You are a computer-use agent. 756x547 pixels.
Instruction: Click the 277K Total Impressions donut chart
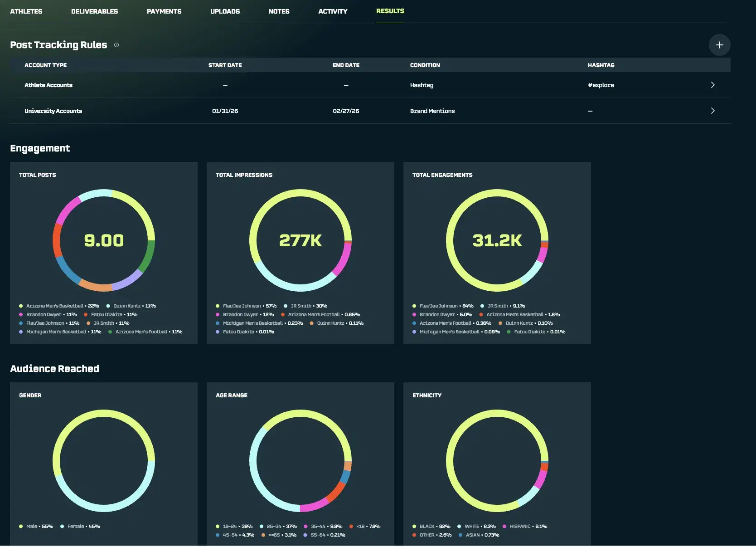click(x=300, y=240)
